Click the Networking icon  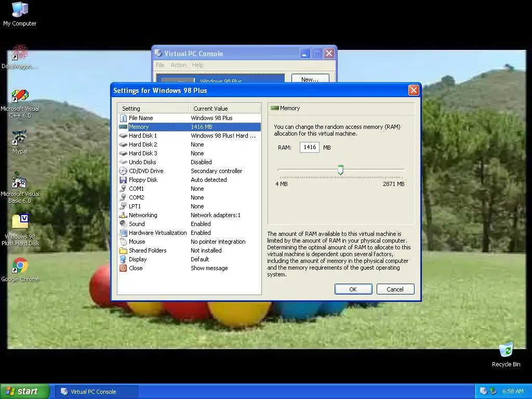(x=123, y=215)
